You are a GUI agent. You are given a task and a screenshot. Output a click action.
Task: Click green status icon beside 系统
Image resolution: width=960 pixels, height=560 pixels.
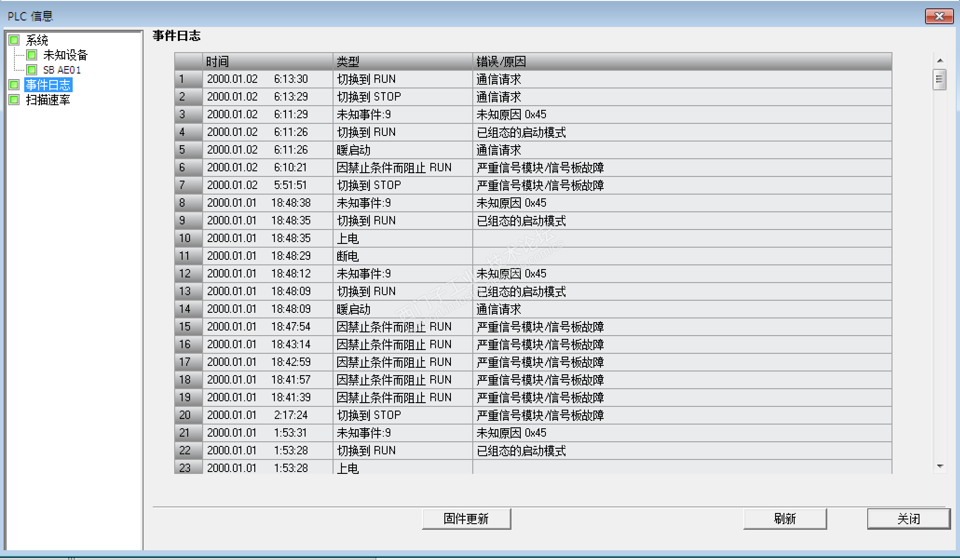[14, 40]
